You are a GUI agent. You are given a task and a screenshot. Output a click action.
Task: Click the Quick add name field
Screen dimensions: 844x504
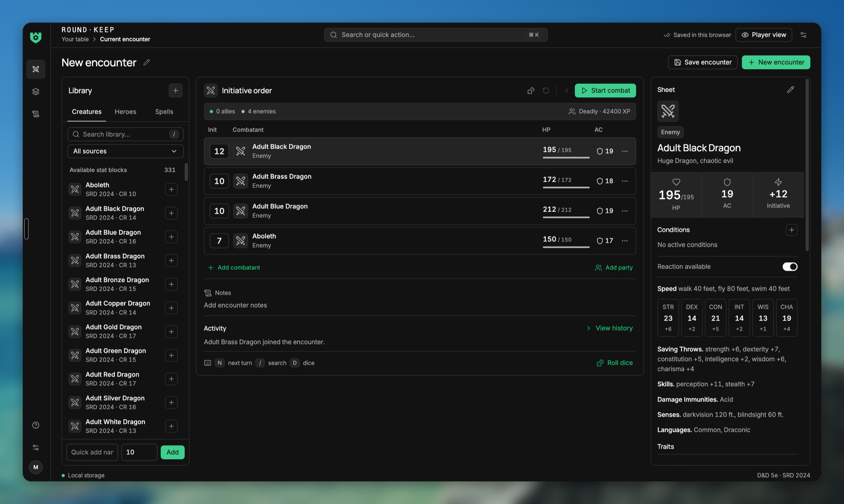coord(92,452)
